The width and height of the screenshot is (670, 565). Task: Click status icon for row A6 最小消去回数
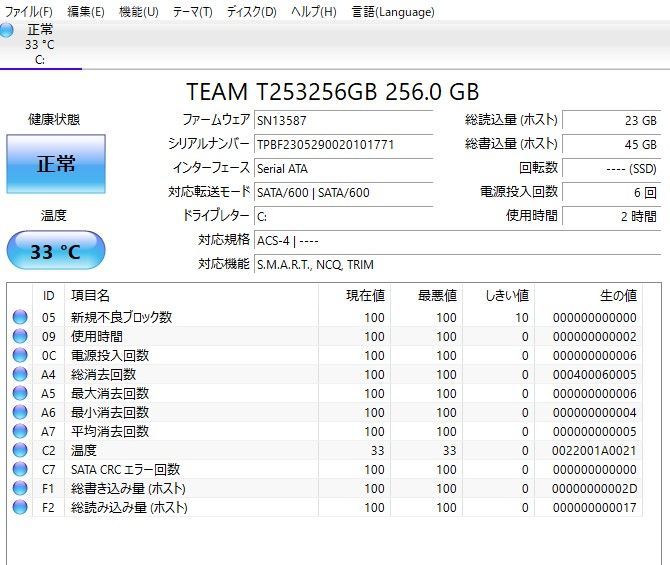[x=20, y=412]
